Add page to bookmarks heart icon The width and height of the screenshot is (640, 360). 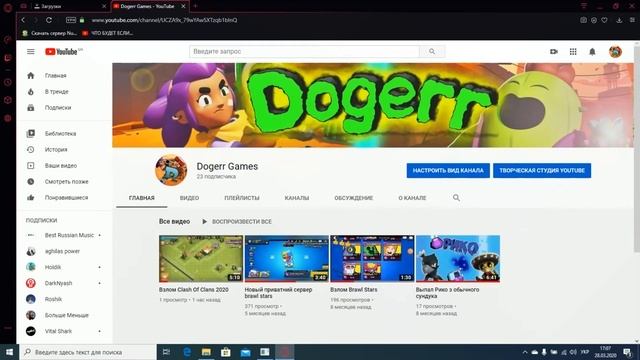pos(604,20)
